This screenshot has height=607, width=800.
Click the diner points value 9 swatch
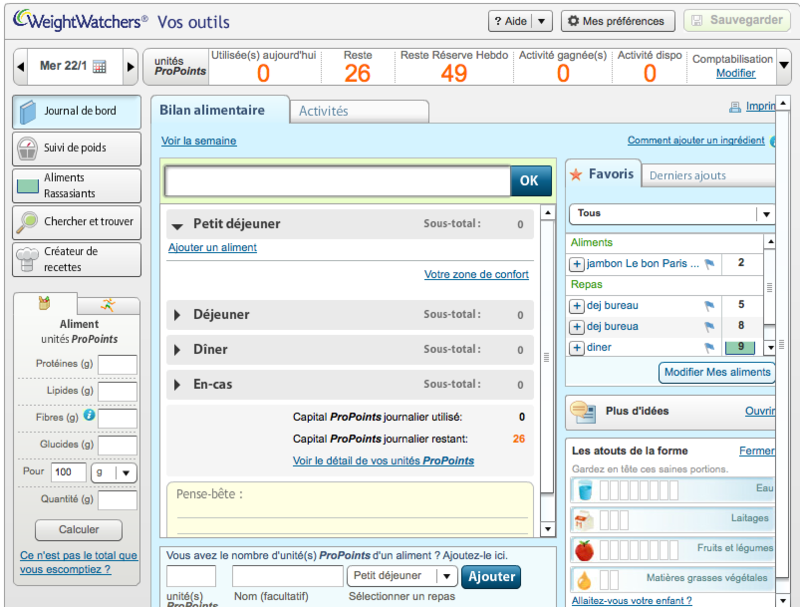(741, 347)
